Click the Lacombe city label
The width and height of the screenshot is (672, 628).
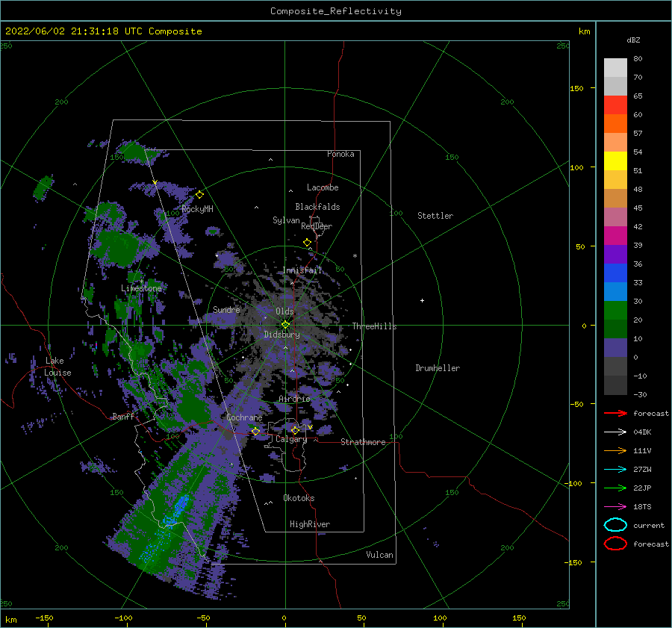point(323,187)
